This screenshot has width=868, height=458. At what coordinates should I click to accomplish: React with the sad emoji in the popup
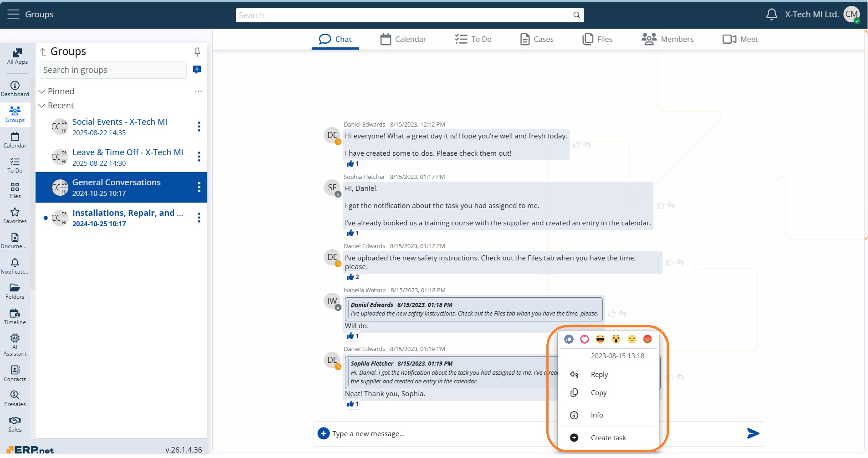632,339
